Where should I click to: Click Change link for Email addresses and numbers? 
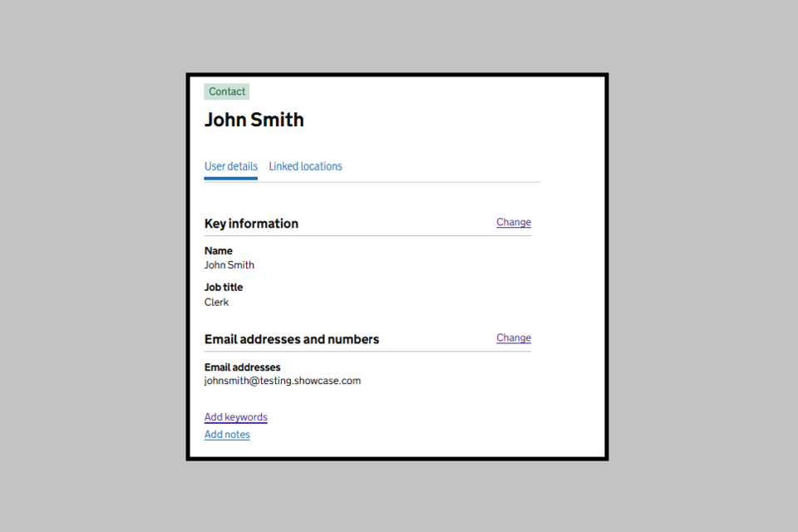pyautogui.click(x=514, y=337)
